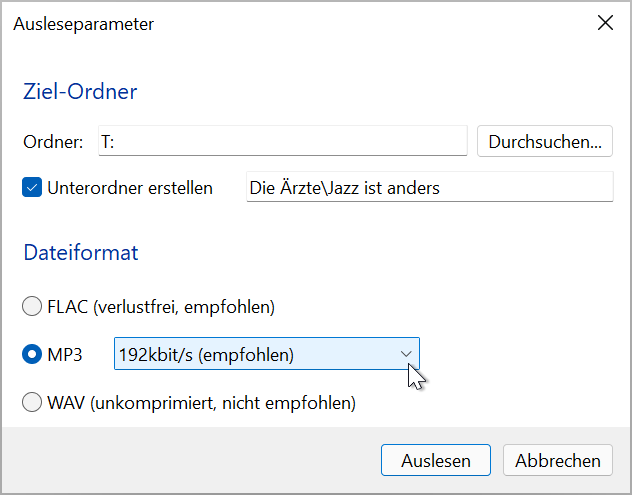The height and width of the screenshot is (495, 632).
Task: Click the Auslesen button
Action: (x=435, y=460)
